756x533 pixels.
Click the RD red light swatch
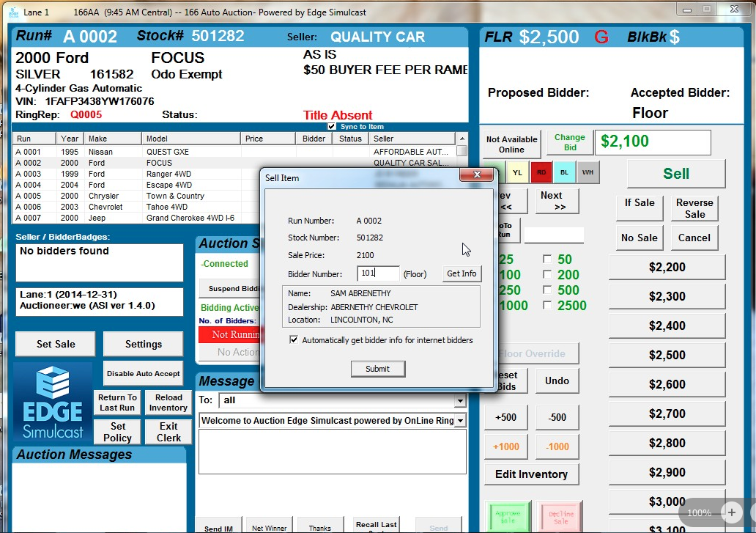541,173
